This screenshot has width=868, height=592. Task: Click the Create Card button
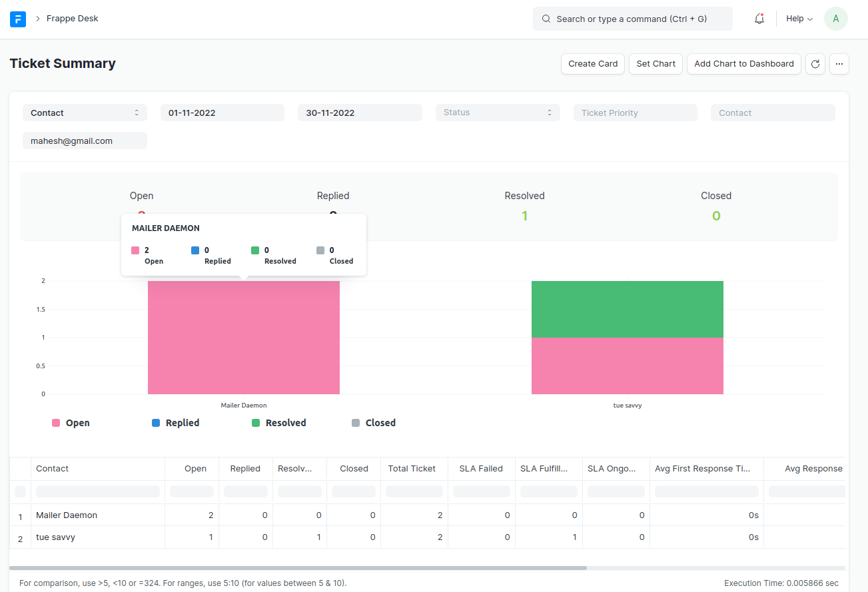[x=592, y=63]
